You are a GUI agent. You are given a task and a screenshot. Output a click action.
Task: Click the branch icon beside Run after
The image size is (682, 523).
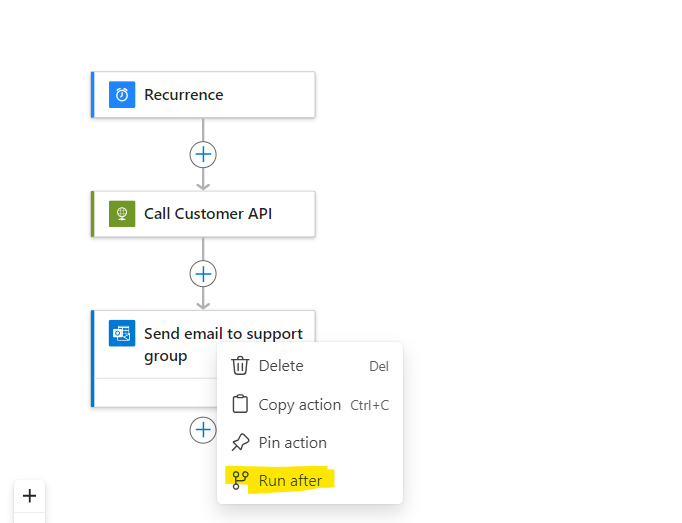tap(240, 480)
